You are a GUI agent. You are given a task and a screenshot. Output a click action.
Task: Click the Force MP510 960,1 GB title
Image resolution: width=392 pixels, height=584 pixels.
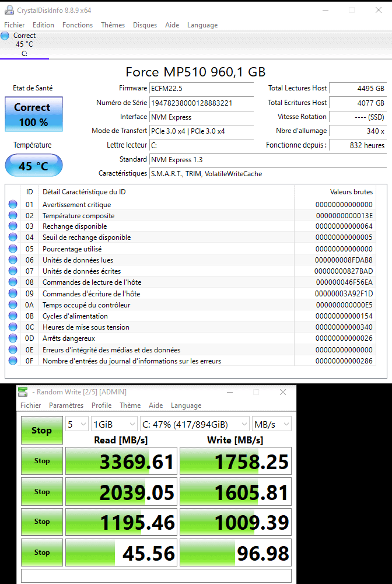196,72
